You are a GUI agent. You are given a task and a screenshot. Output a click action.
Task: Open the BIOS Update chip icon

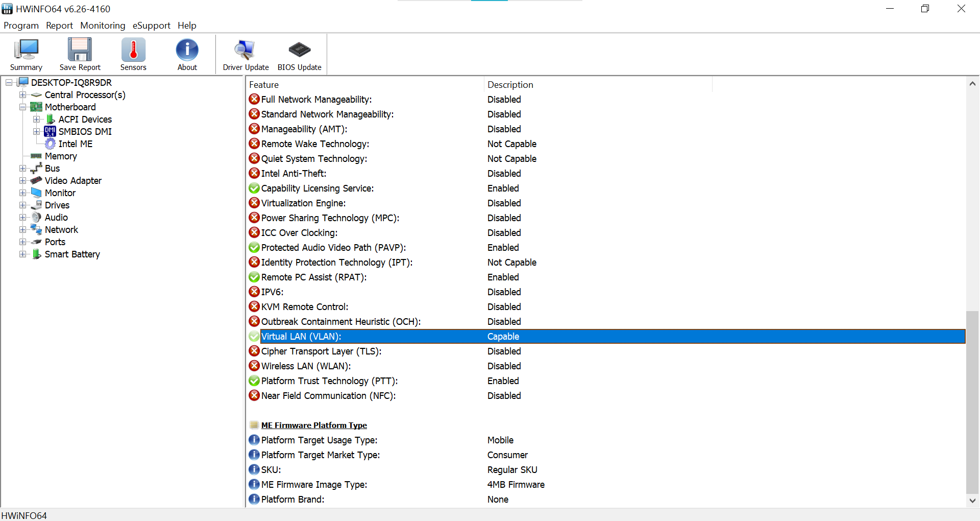click(300, 55)
